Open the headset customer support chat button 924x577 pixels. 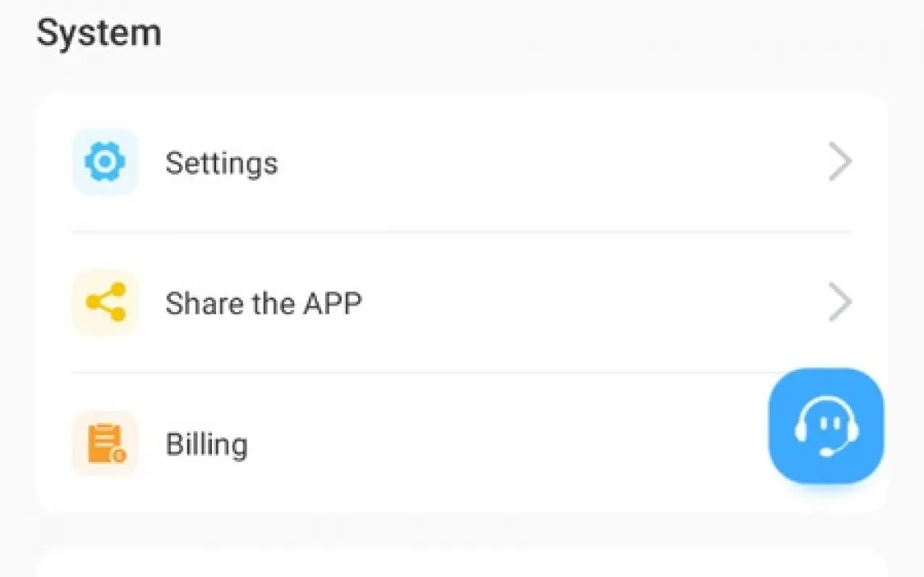tap(826, 426)
